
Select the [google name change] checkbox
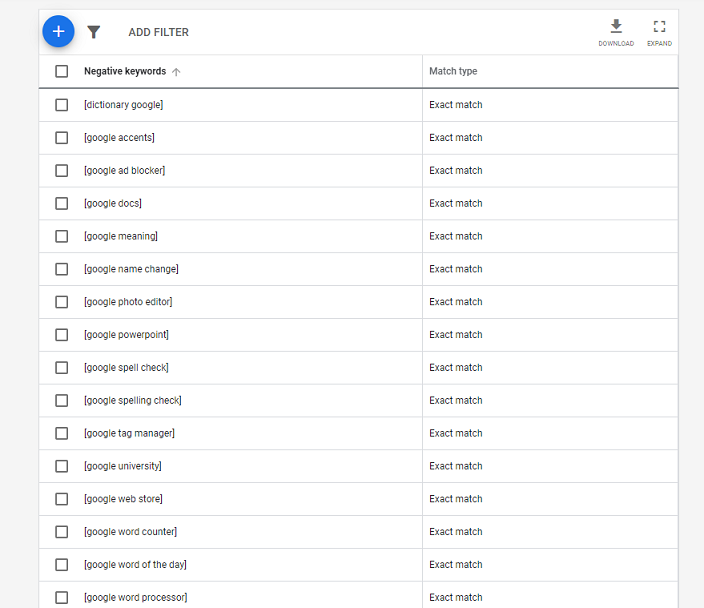point(62,269)
